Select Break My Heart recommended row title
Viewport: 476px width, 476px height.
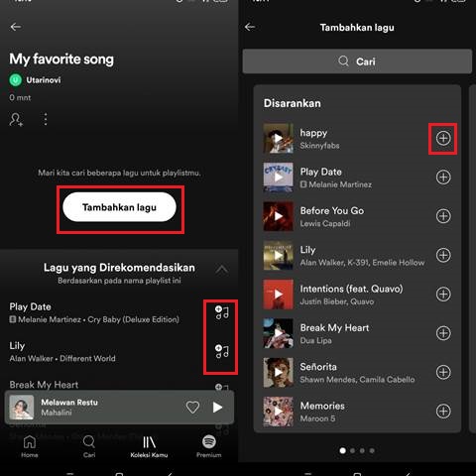click(44, 385)
